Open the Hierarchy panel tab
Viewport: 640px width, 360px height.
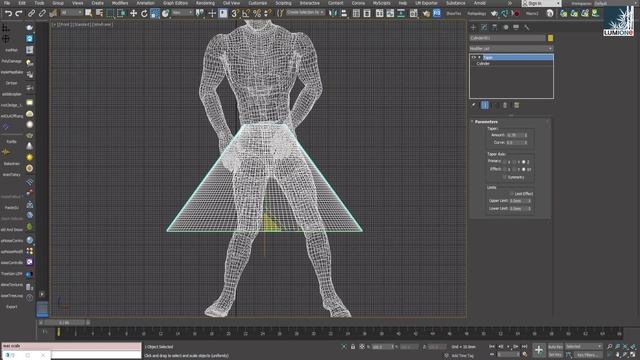[x=495, y=27]
